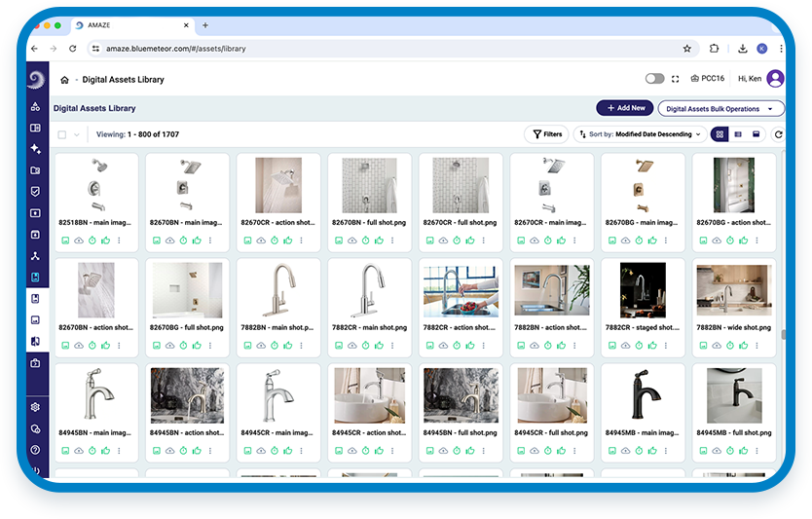Screen dimensions: 812x519
Task: Open the briefcase icon in the sidebar
Action: [x=35, y=363]
